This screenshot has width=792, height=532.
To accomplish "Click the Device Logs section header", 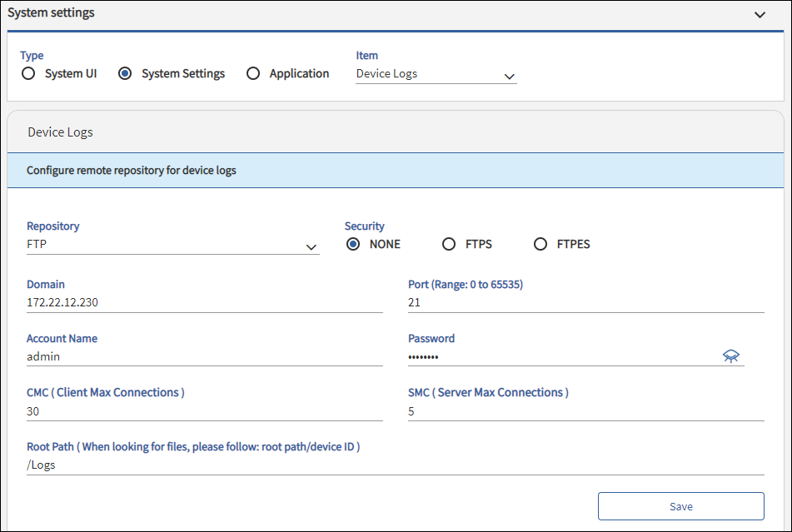I will [61, 132].
